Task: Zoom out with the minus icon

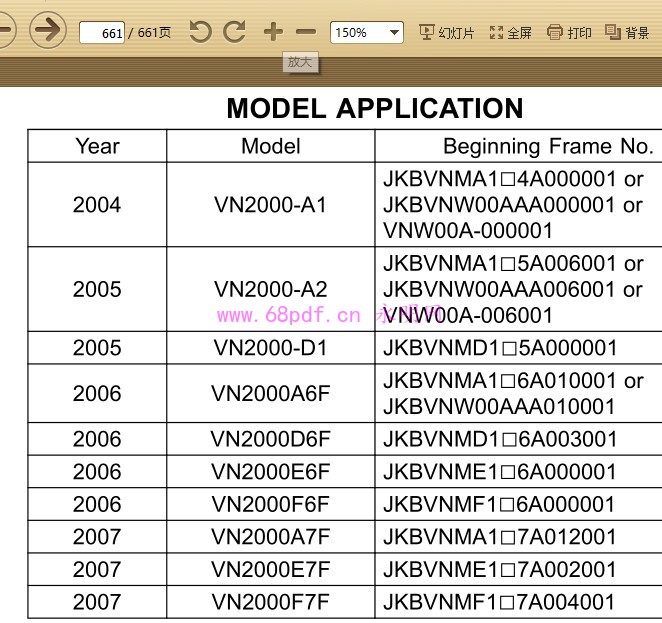Action: 307,32
